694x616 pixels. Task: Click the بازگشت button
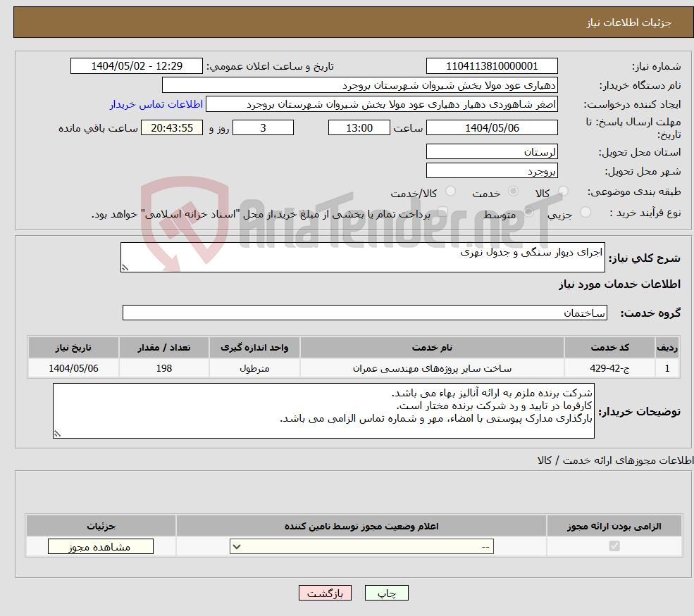325,592
